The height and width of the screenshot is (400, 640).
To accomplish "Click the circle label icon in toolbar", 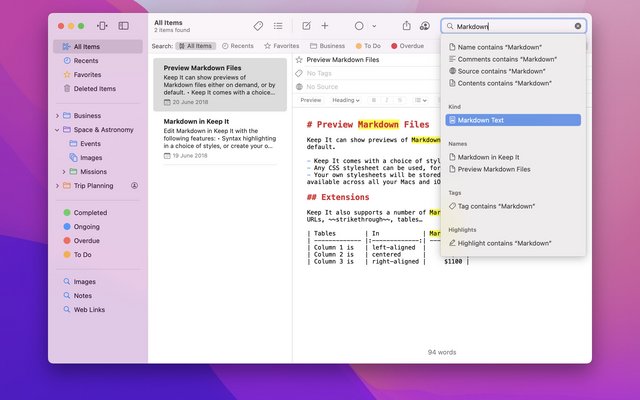I will (x=359, y=26).
